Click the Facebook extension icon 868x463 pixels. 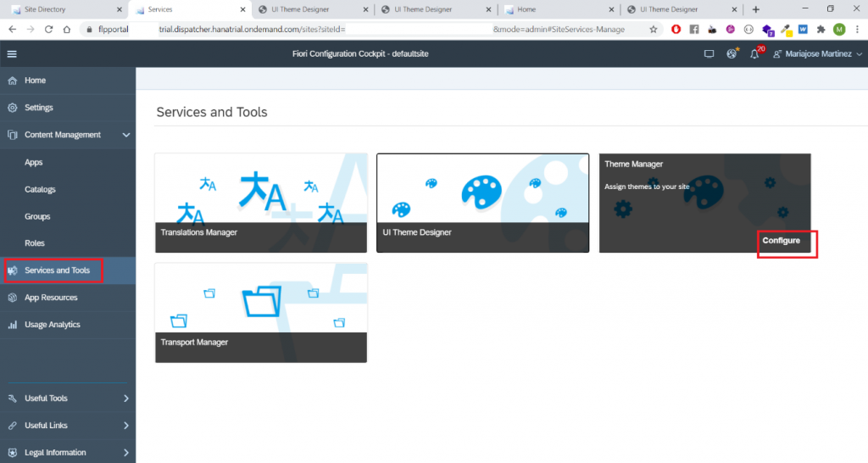(694, 30)
